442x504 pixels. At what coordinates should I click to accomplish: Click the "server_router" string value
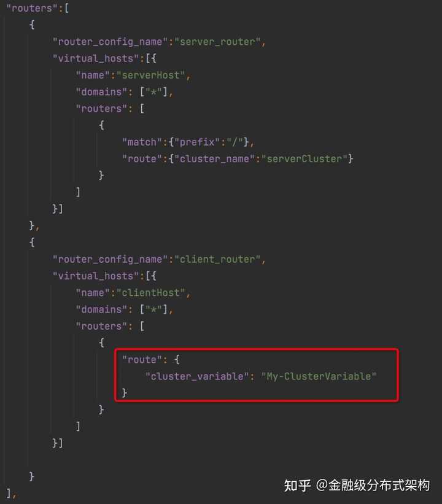(217, 42)
